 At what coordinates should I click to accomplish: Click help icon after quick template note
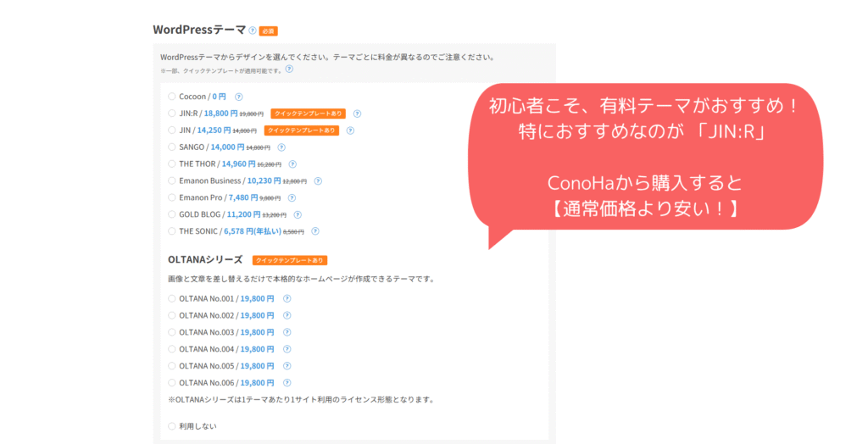click(x=289, y=69)
